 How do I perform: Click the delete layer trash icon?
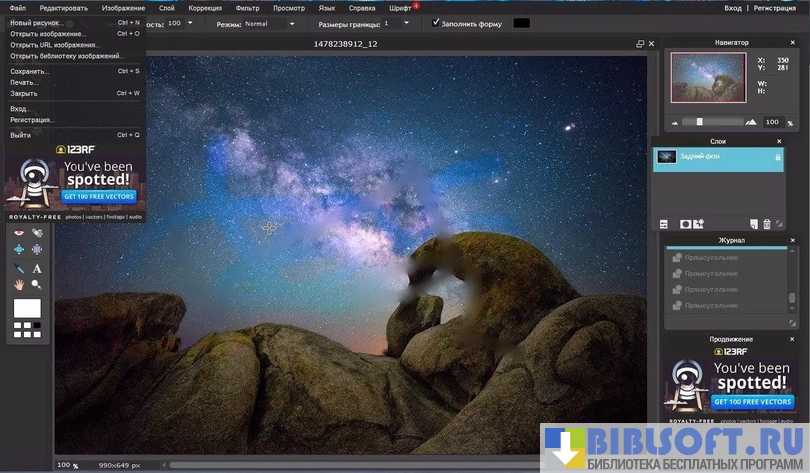click(767, 224)
